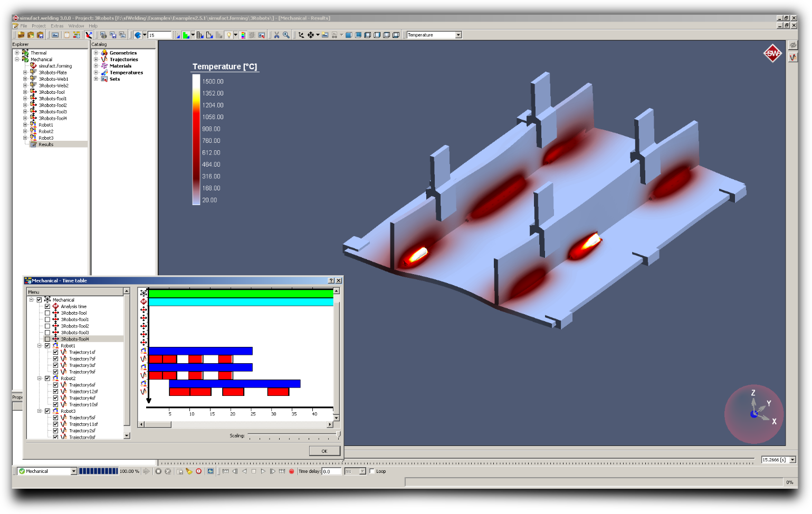
Task: Click the red record button
Action: [291, 471]
